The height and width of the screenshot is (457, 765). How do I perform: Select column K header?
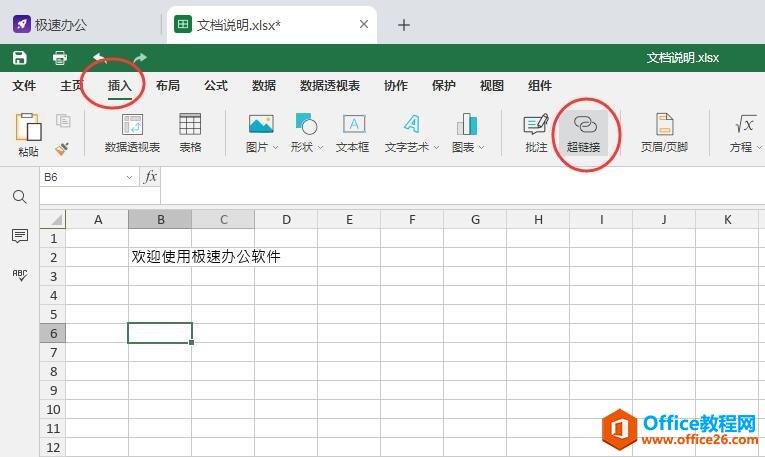727,219
